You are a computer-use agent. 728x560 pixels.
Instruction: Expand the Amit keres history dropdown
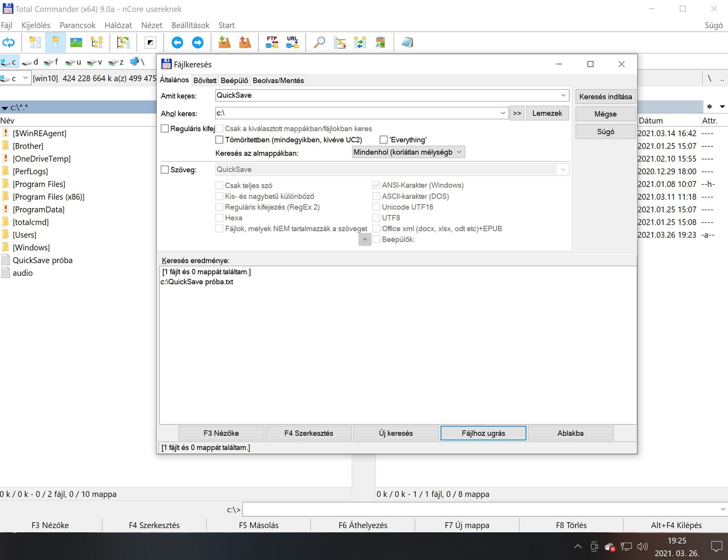point(563,95)
